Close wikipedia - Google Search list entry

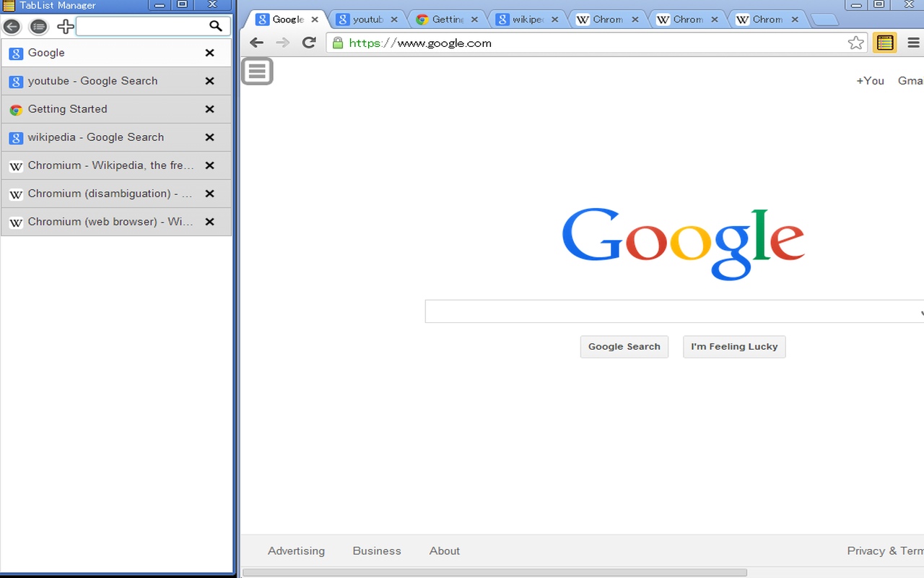(x=209, y=137)
